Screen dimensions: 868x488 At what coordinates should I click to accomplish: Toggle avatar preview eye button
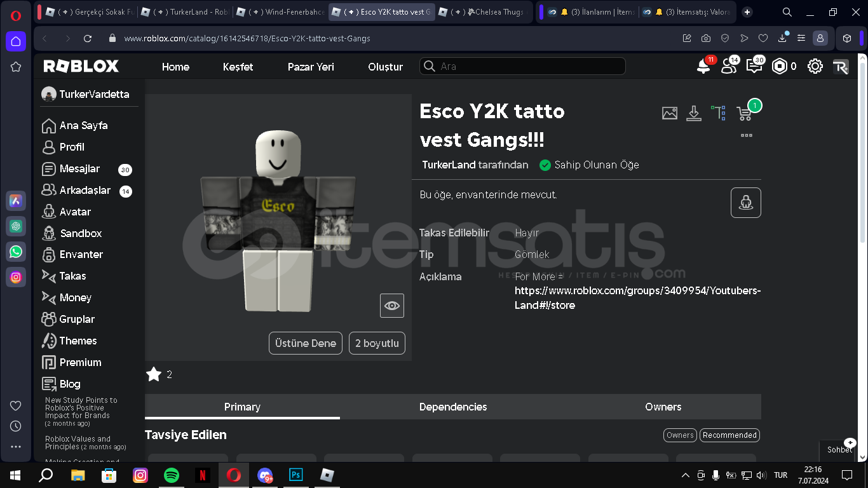(392, 306)
